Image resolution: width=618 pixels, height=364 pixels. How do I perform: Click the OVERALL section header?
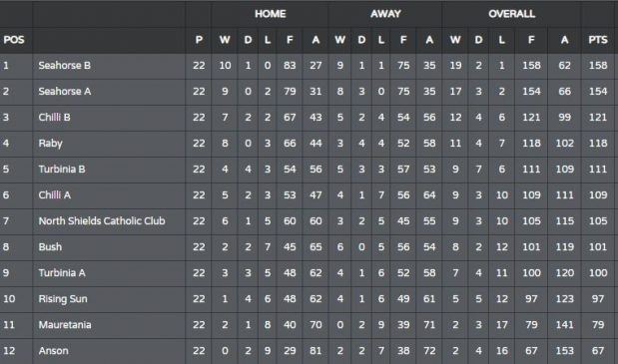pos(511,14)
